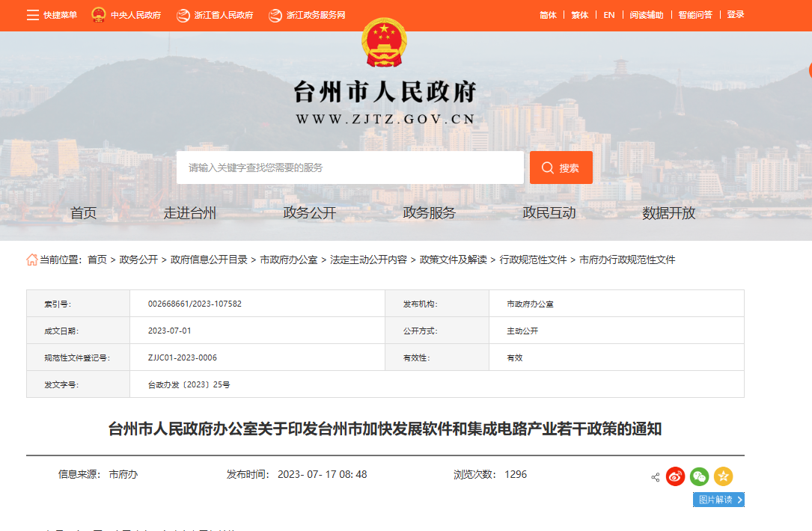Screen dimensions: 812x531
Task: Share the article via WeChat
Action: [698, 476]
